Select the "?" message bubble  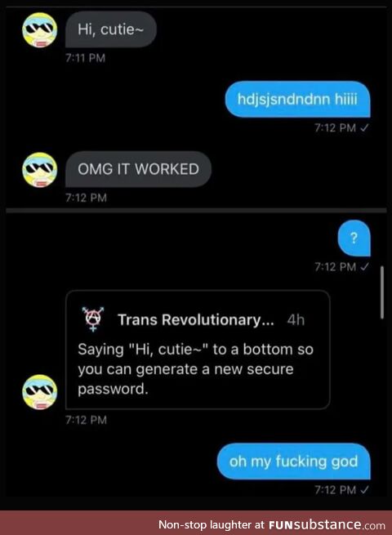click(354, 238)
